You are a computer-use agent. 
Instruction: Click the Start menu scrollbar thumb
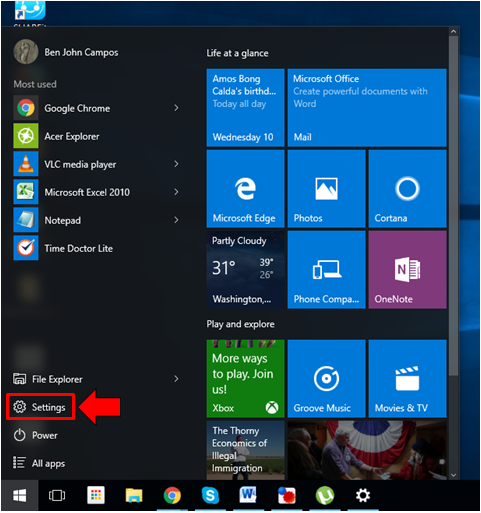(x=453, y=206)
